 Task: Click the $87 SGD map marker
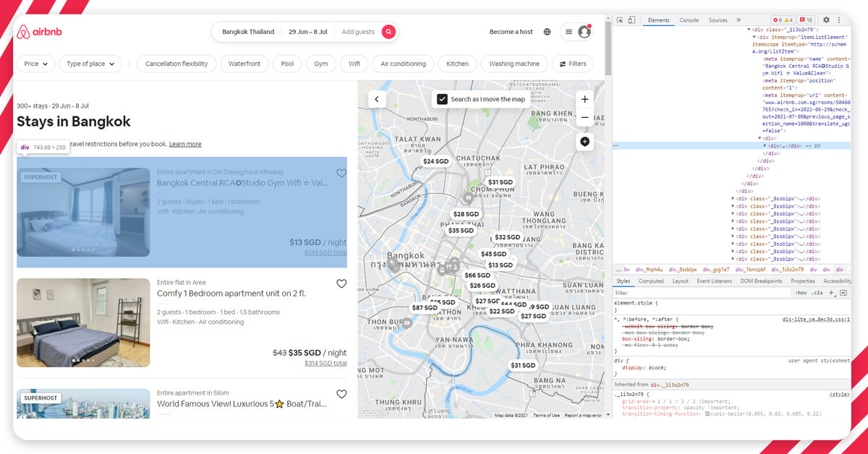(425, 308)
